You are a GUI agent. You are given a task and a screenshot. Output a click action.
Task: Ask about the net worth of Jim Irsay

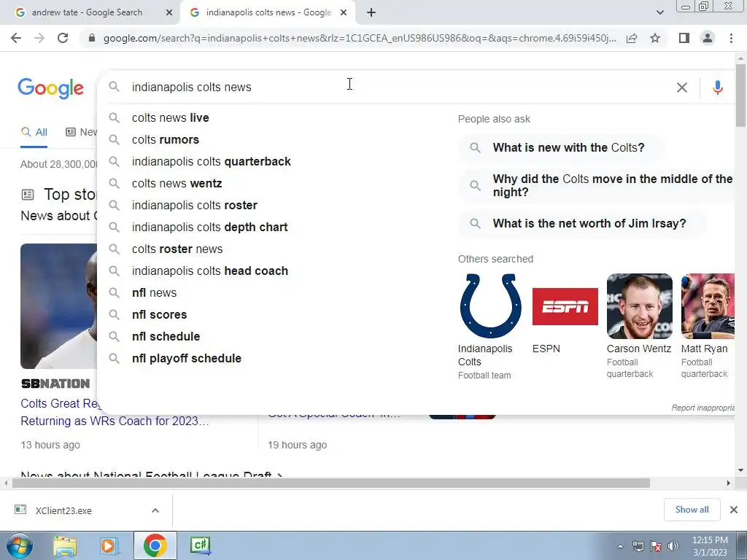[582, 223]
